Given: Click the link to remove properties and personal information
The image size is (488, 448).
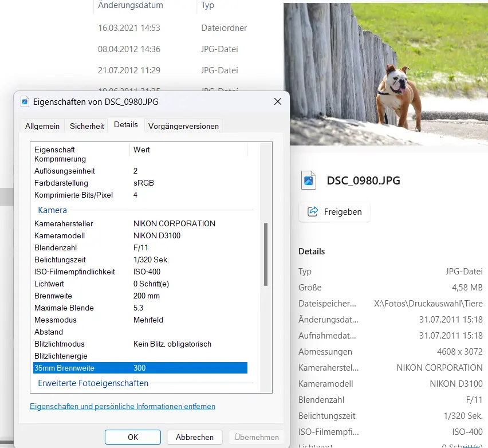Looking at the screenshot, I should pos(123,407).
